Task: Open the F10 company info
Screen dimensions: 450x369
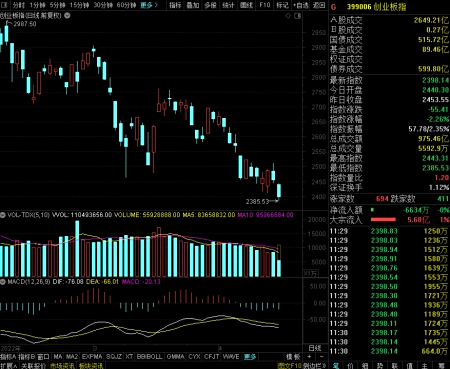Action: 265,5
